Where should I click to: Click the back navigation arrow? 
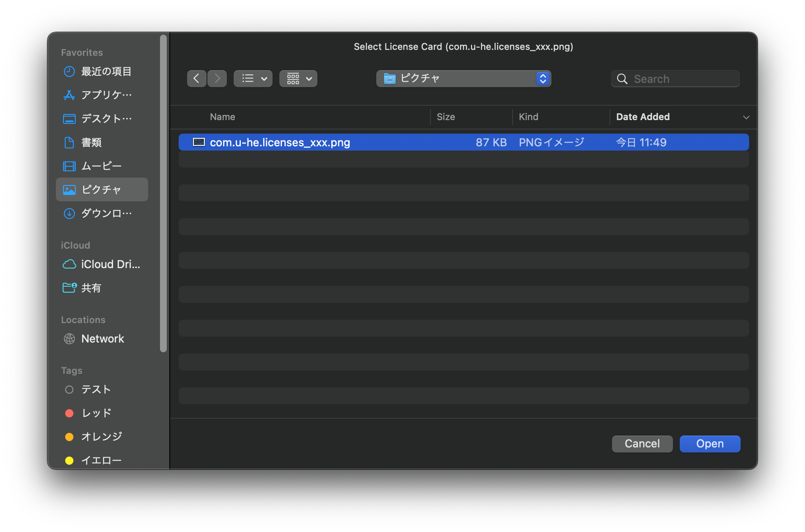tap(196, 79)
